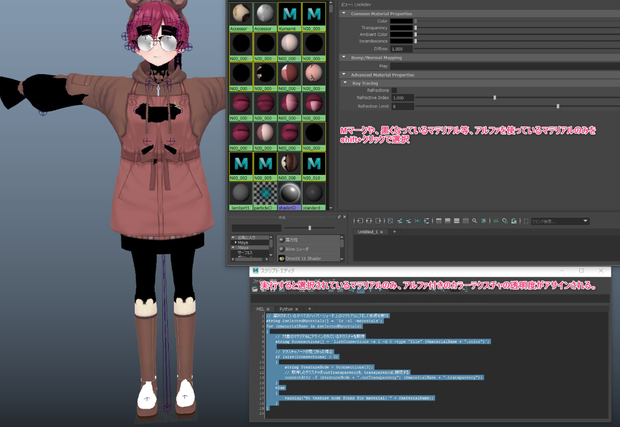
Task: Collapse the Bump/Normal Mapping section
Action: click(344, 57)
